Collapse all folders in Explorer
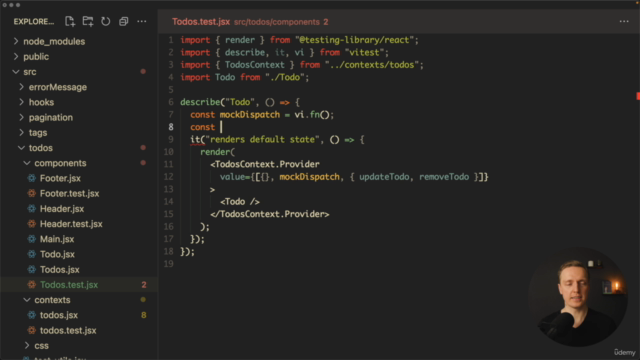 click(x=124, y=21)
